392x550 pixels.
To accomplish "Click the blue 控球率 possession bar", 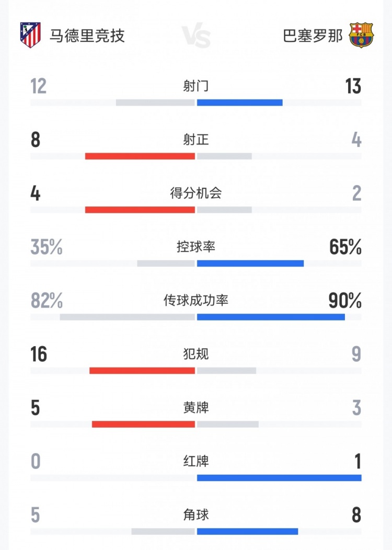I will 250,263.
